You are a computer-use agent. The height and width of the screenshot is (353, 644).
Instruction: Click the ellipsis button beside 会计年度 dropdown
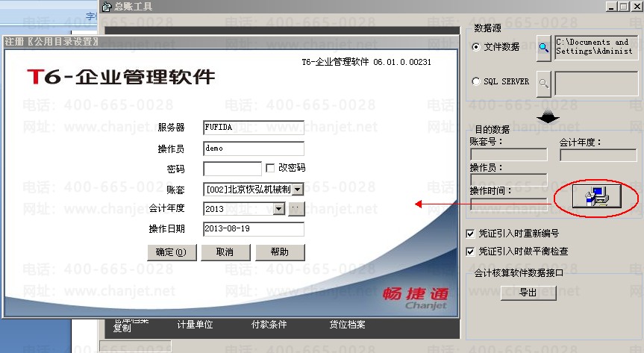296,209
